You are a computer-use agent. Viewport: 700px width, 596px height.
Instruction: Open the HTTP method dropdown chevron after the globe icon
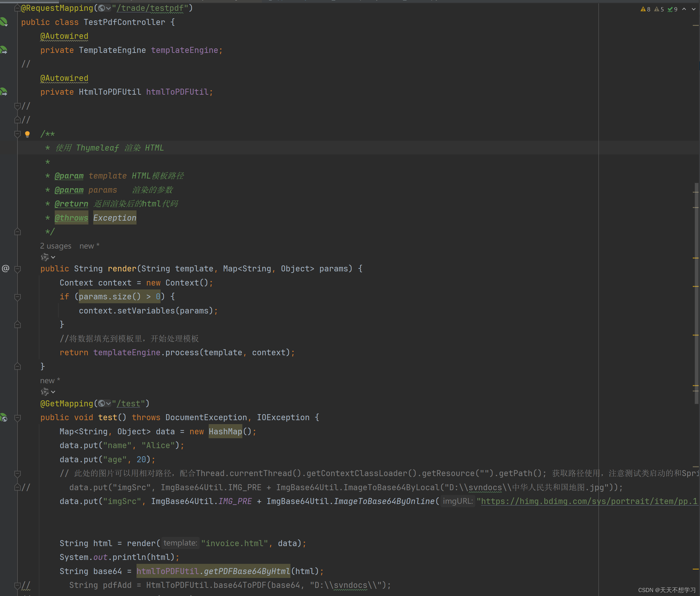pyautogui.click(x=109, y=8)
